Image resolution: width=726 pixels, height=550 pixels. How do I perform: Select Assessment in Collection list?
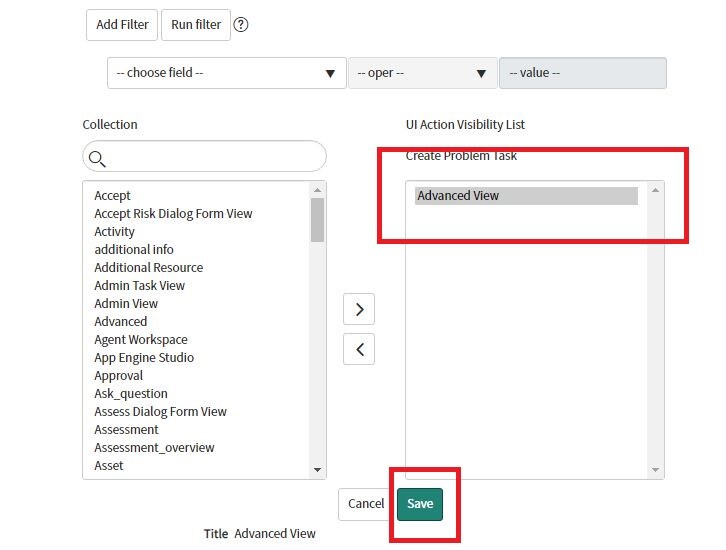(126, 430)
